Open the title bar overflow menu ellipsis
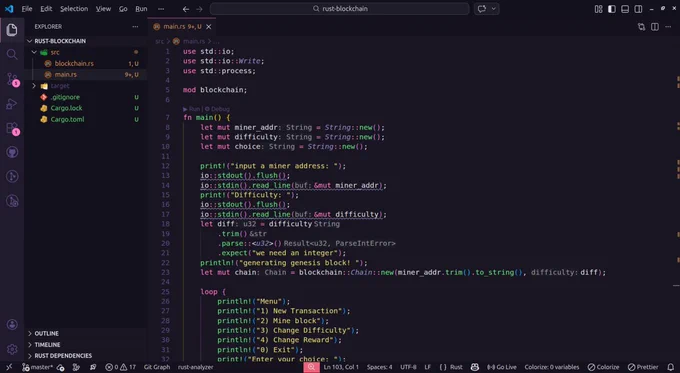Image resolution: width=680 pixels, height=373 pixels. click(161, 9)
